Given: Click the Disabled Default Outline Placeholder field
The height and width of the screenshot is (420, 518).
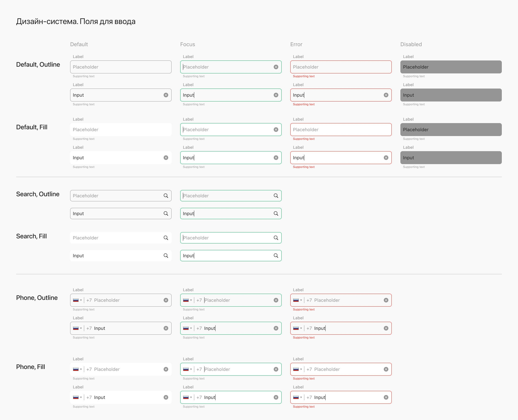Looking at the screenshot, I should (x=451, y=67).
